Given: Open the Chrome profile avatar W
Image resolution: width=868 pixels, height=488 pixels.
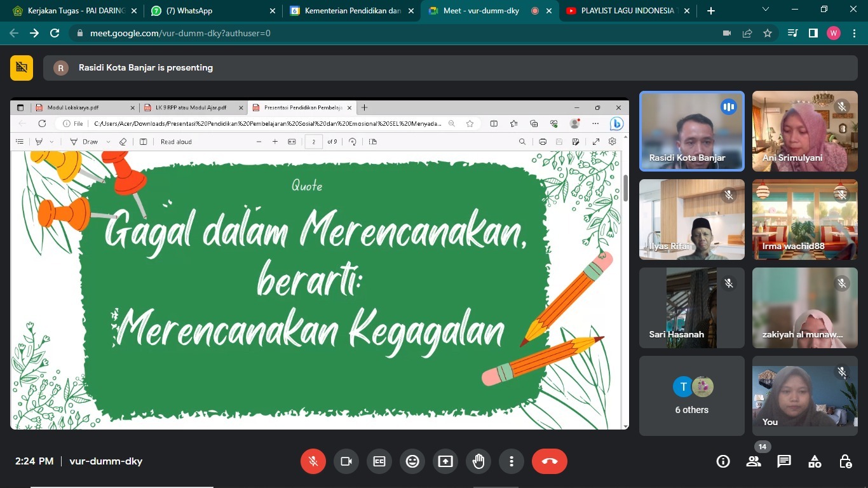Looking at the screenshot, I should [834, 33].
